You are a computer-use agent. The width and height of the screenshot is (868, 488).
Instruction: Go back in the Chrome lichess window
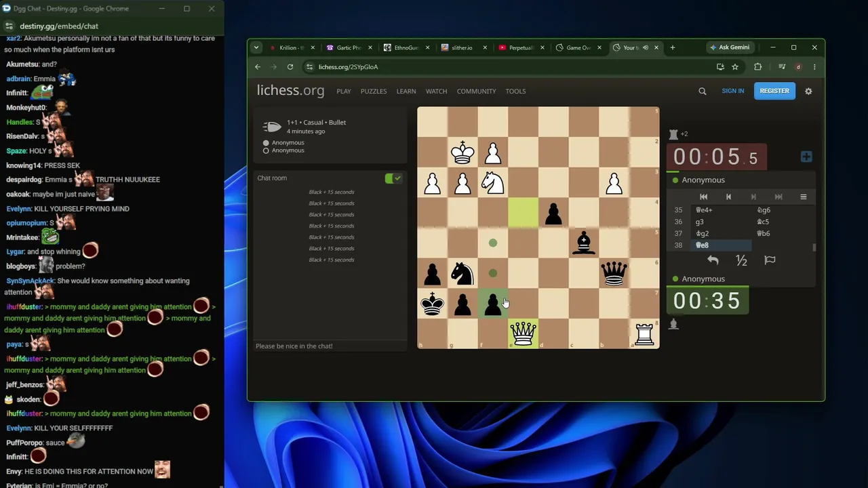(258, 66)
